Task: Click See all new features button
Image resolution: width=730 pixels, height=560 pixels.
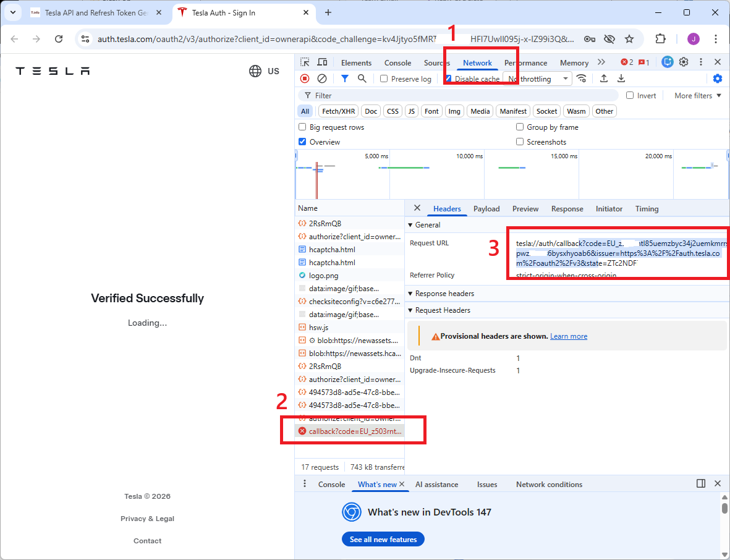Action: coord(383,540)
